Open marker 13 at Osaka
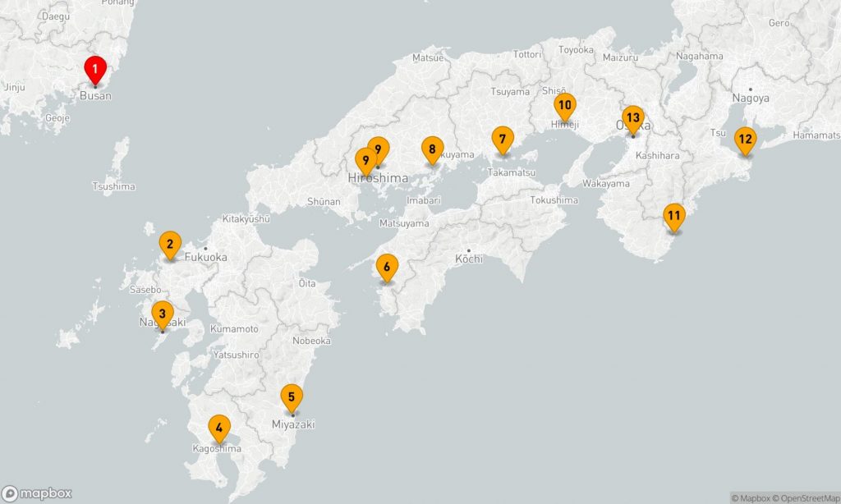Screen dimensions: 841x504 [632, 118]
